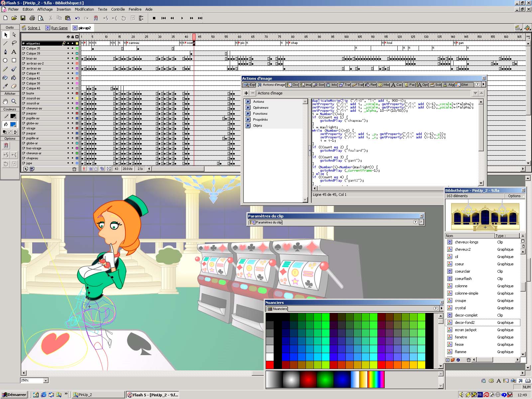Toggle outlines for all layers square
This screenshot has width=532, height=399.
coord(77,37)
